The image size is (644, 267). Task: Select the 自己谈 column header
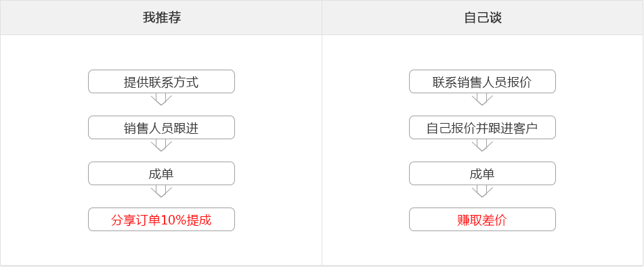click(x=483, y=18)
